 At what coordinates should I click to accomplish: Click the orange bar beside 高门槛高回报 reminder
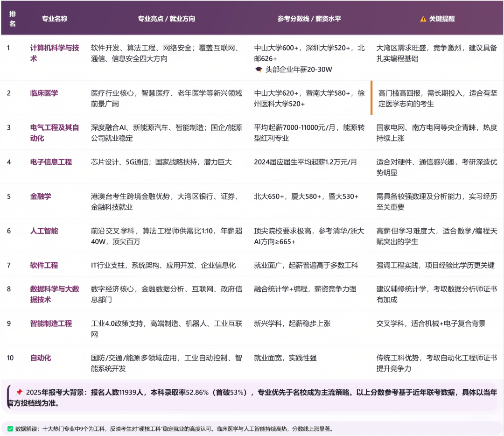[x=371, y=98]
